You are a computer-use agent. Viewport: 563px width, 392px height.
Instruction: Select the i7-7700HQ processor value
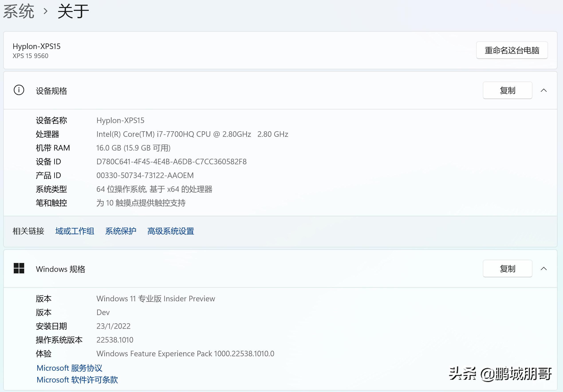pos(192,134)
